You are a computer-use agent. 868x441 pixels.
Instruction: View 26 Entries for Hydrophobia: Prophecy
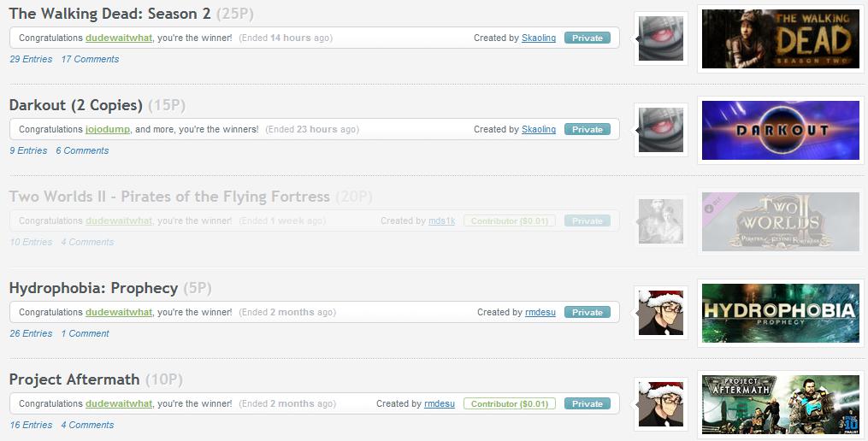(31, 333)
